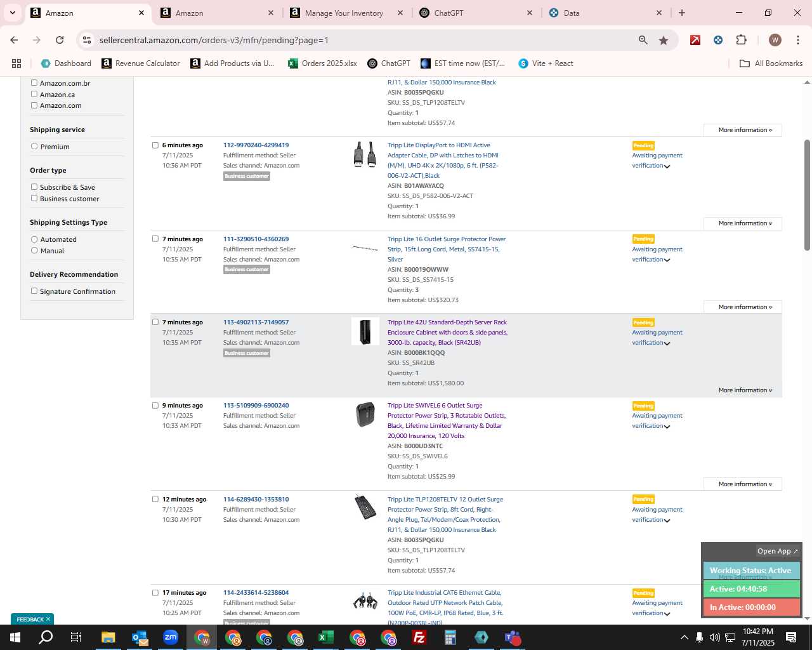Select Manual shipping settings type

click(34, 250)
